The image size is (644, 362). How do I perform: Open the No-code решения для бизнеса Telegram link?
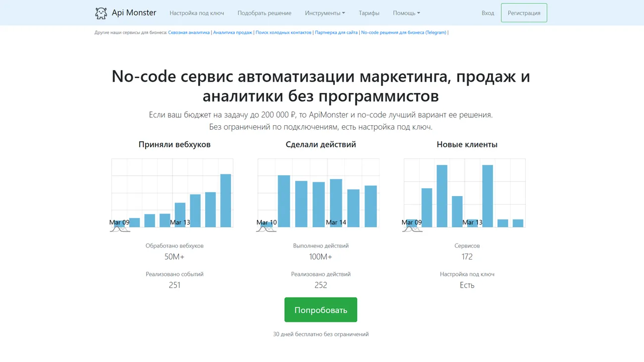point(403,32)
